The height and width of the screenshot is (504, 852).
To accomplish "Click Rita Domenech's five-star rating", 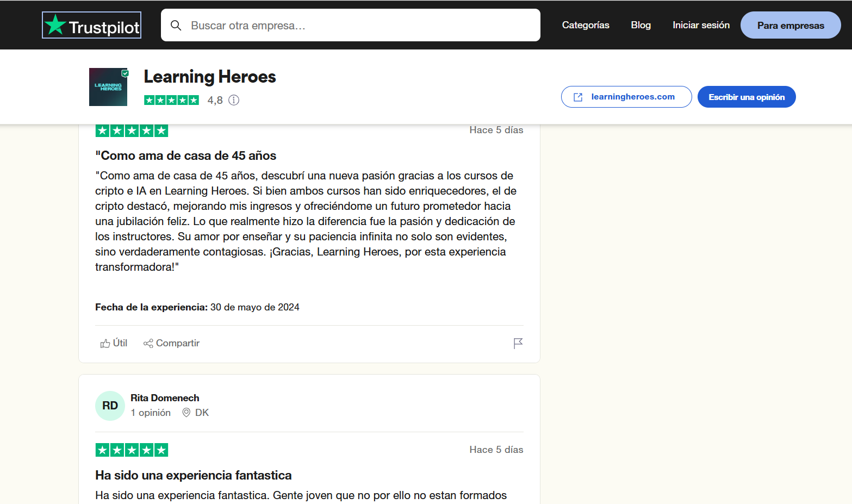I will click(132, 450).
